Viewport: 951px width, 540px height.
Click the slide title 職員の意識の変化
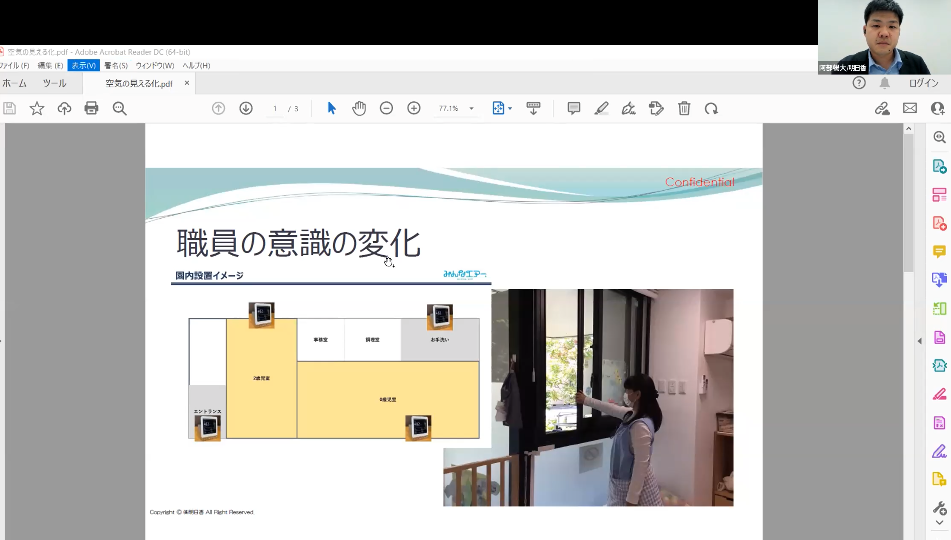298,243
